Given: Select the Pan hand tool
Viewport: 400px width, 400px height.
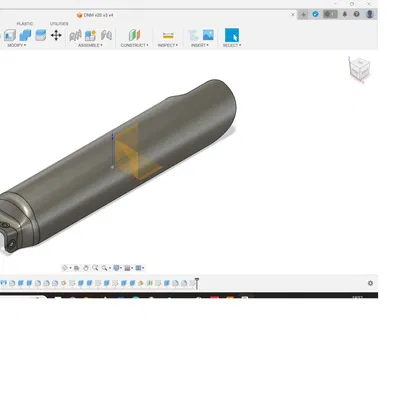Looking at the screenshot, I should click(86, 268).
